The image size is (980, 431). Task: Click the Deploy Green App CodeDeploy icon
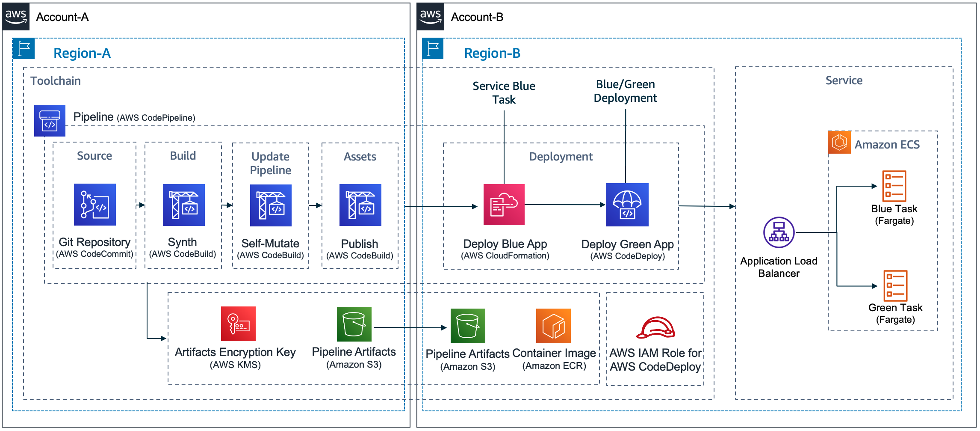tap(627, 205)
